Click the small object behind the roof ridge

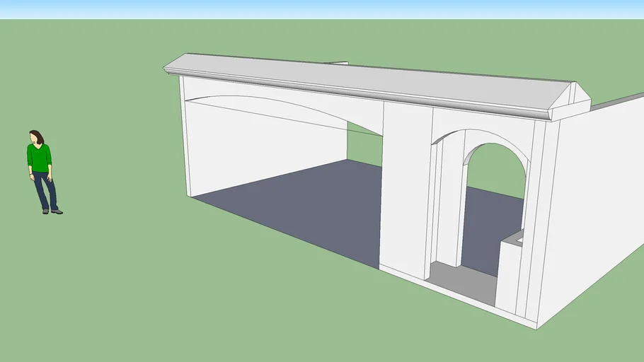click(338, 63)
